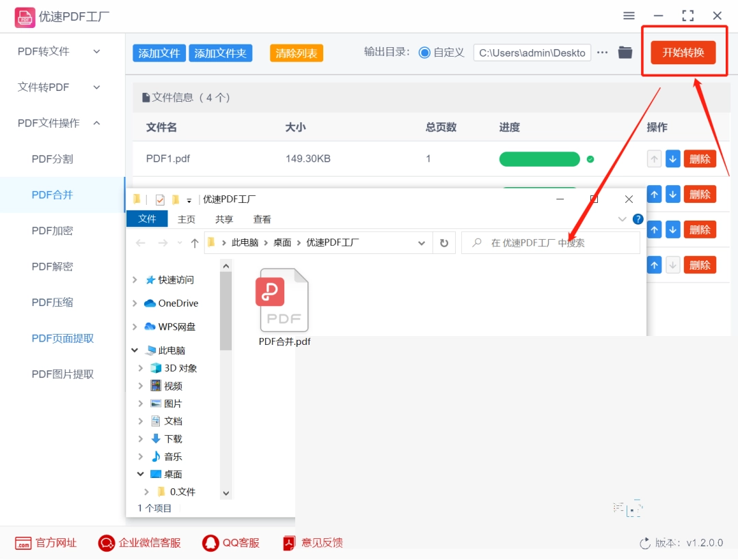
Task: Click the Explorer refresh button
Action: tap(444, 243)
